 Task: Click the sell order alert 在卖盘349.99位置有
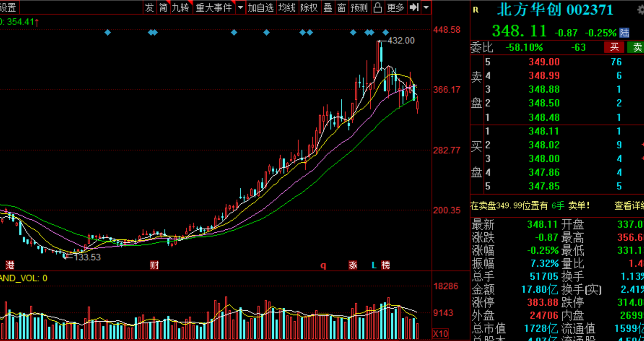click(509, 206)
